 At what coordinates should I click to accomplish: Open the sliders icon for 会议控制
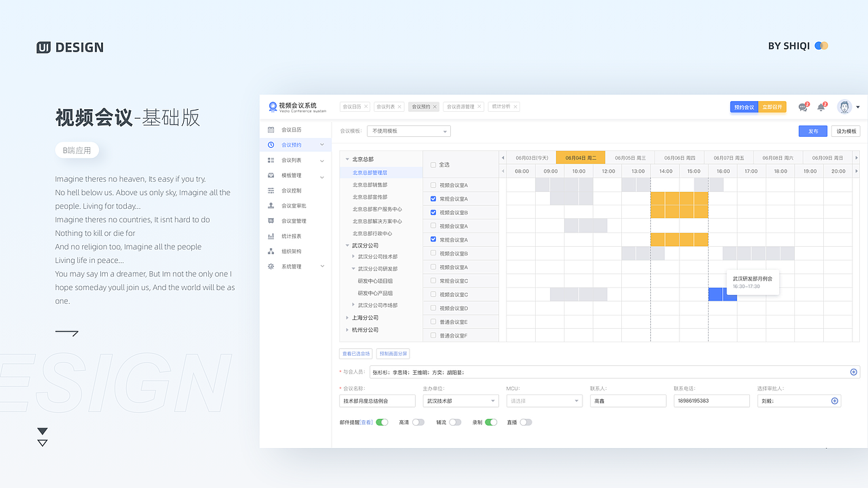271,190
